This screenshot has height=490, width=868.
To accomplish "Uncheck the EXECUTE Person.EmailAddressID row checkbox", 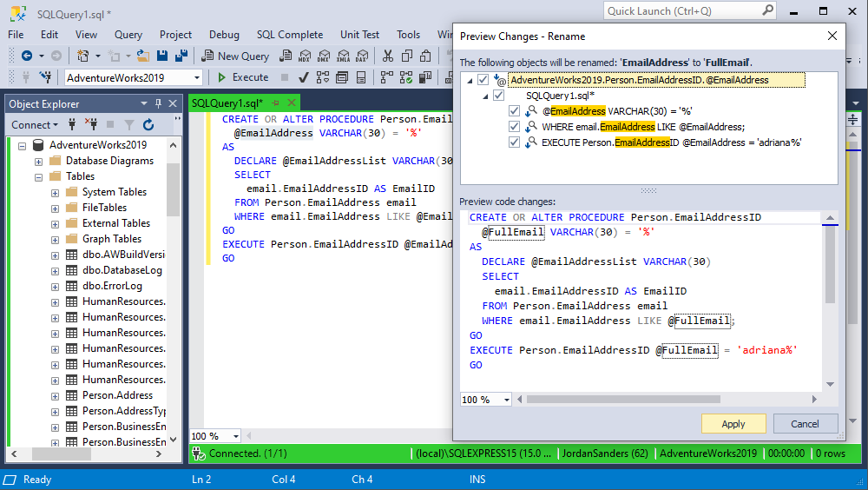I will pyautogui.click(x=514, y=142).
